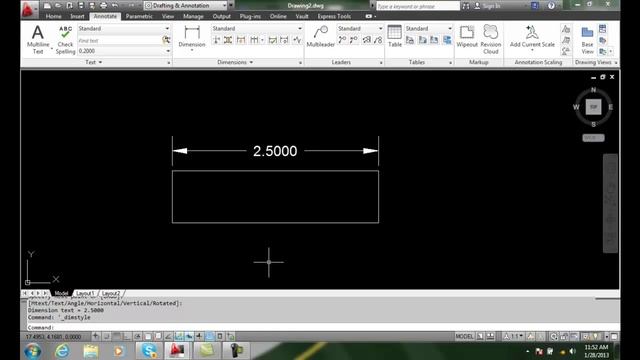Switch to the Layout2 tab

tap(111, 293)
